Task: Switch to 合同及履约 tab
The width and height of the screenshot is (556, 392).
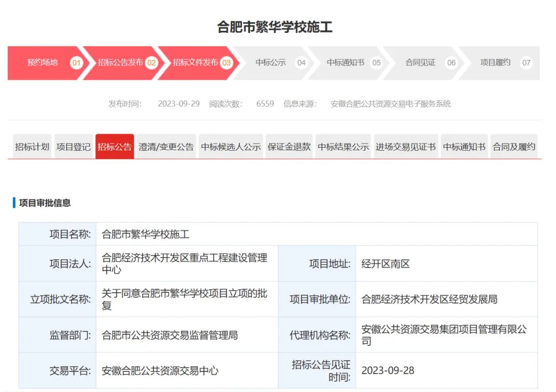Action: (514, 147)
